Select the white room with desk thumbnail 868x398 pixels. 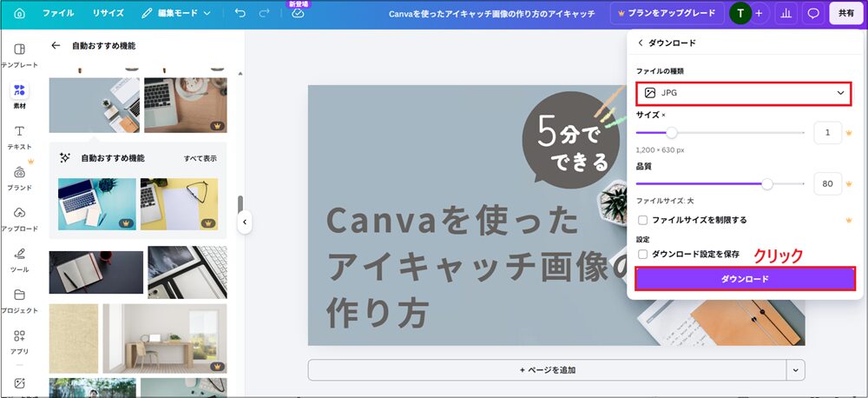(165, 338)
